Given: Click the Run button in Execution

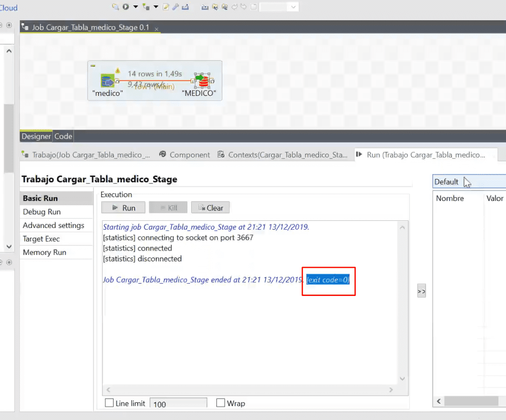Looking at the screenshot, I should pos(123,208).
